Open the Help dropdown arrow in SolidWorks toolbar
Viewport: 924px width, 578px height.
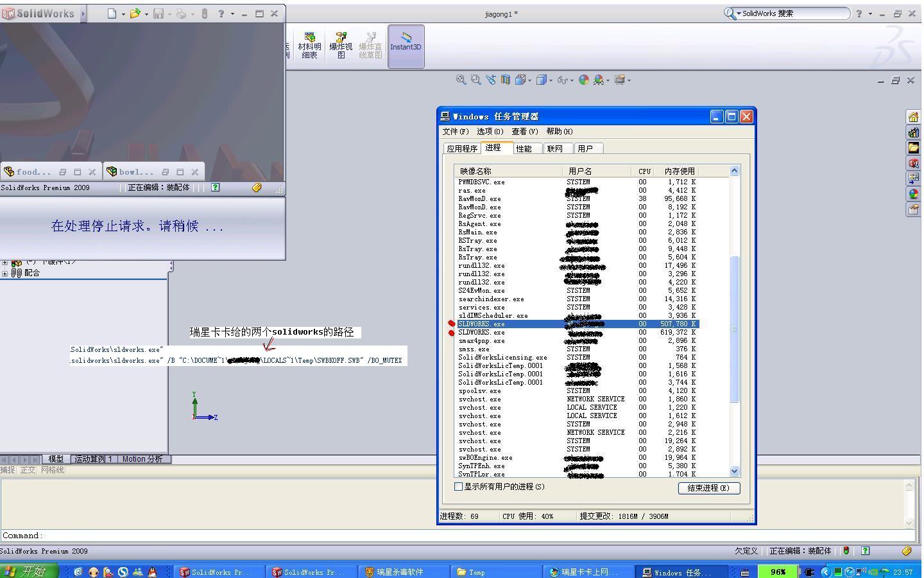pyautogui.click(x=232, y=13)
